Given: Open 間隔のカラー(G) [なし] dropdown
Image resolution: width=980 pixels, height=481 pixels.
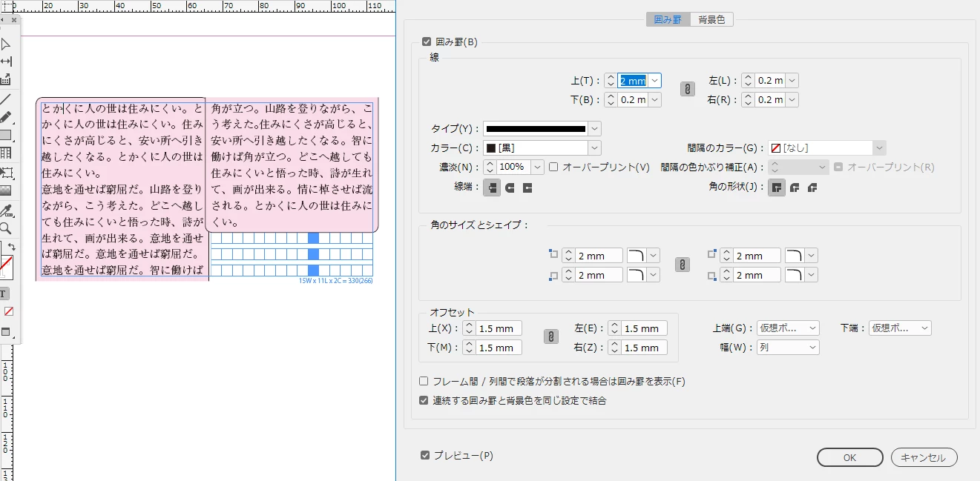Looking at the screenshot, I should [879, 148].
